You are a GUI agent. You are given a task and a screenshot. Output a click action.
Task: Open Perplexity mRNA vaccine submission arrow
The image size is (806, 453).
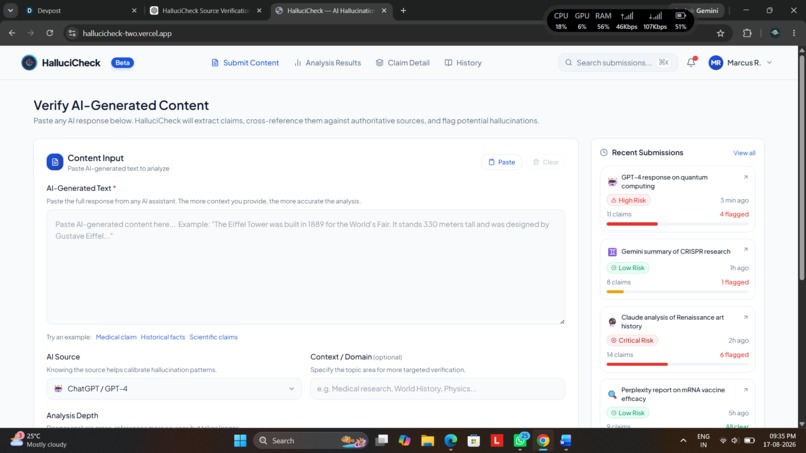point(745,390)
